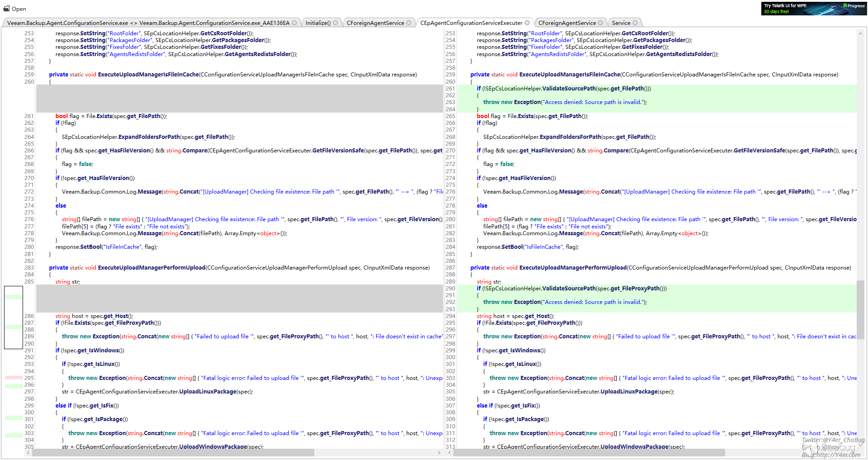Click scroll-right arrow of left pane scrollbar
868x460 pixels.
click(439, 452)
